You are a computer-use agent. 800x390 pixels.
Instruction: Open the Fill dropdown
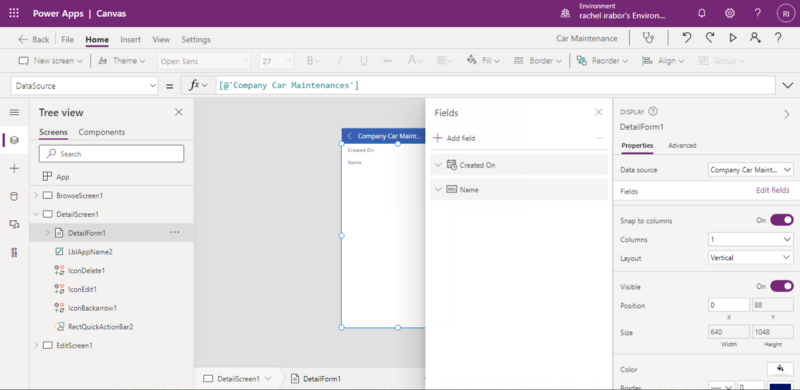pyautogui.click(x=483, y=61)
